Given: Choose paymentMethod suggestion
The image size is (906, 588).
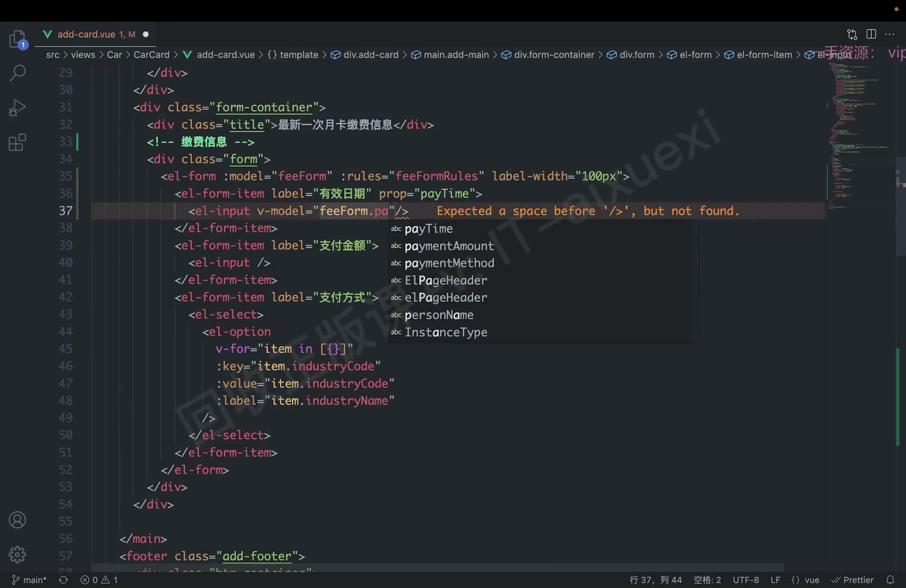Looking at the screenshot, I should tap(543, 264).
